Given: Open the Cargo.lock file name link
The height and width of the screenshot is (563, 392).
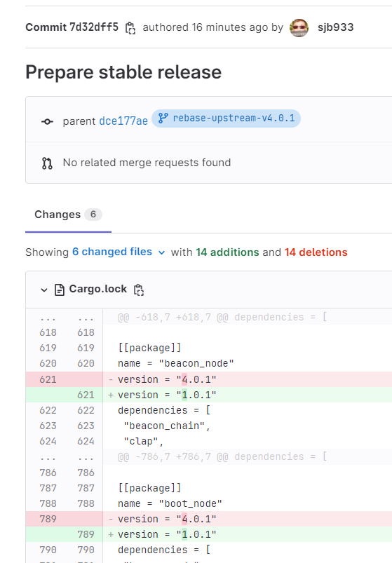Looking at the screenshot, I should point(98,289).
